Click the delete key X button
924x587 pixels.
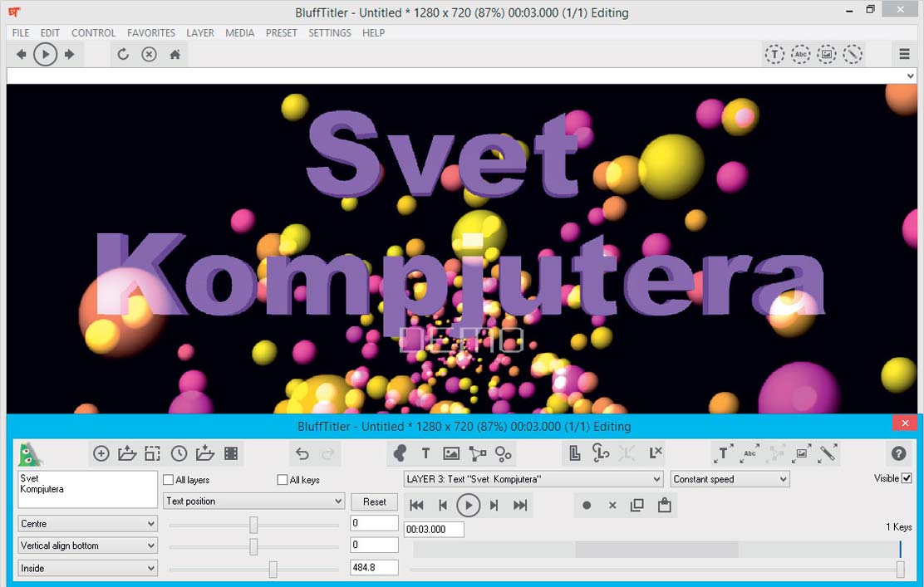tap(613, 505)
